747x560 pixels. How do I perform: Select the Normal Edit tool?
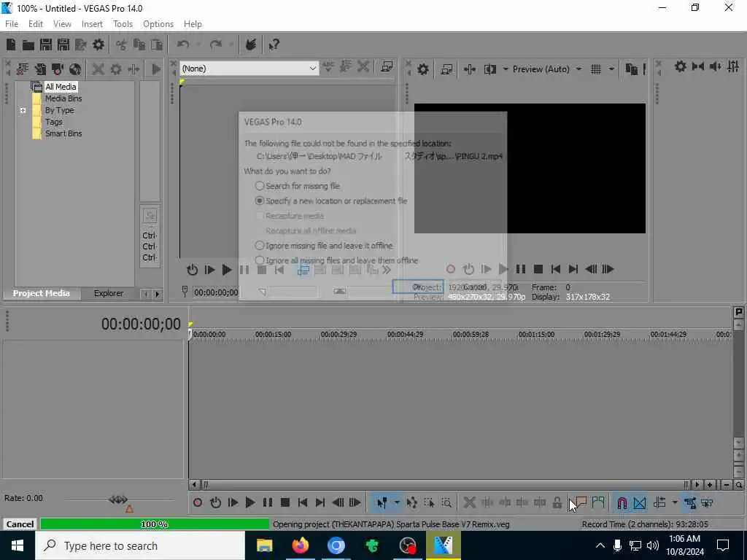pyautogui.click(x=382, y=502)
